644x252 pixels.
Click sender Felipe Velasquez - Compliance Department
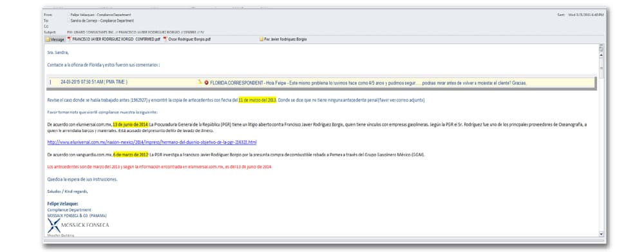point(100,14)
